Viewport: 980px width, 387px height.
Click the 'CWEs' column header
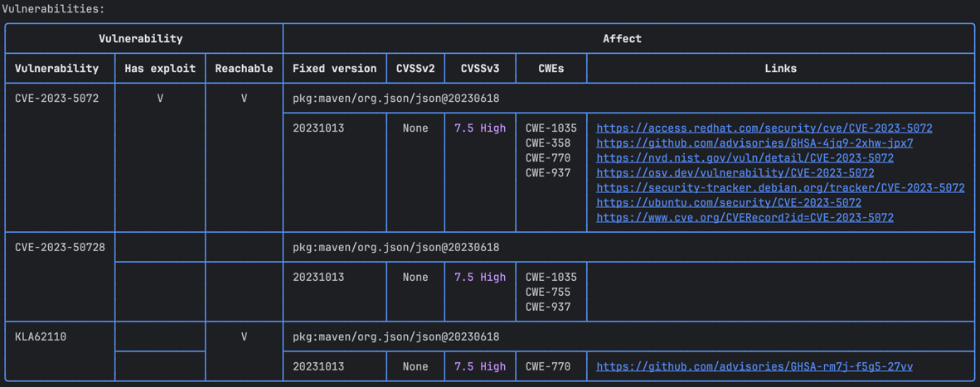(551, 69)
